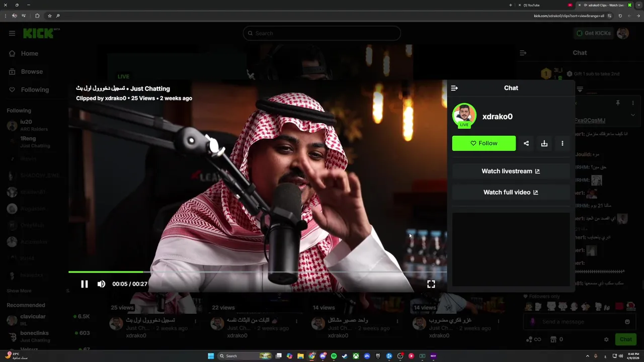Image resolution: width=644 pixels, height=362 pixels.
Task: Open clip more options menu
Action: point(562,143)
